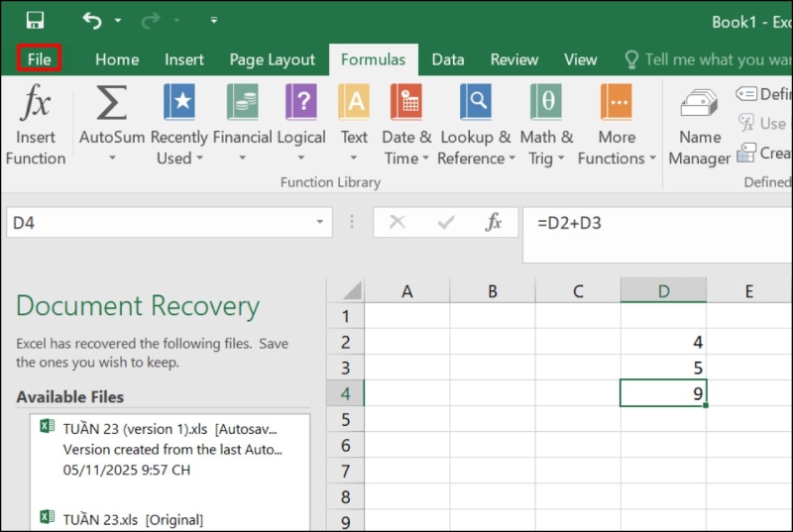Expand the More Functions dropdown arrow
The width and height of the screenshot is (793, 532).
pyautogui.click(x=652, y=159)
